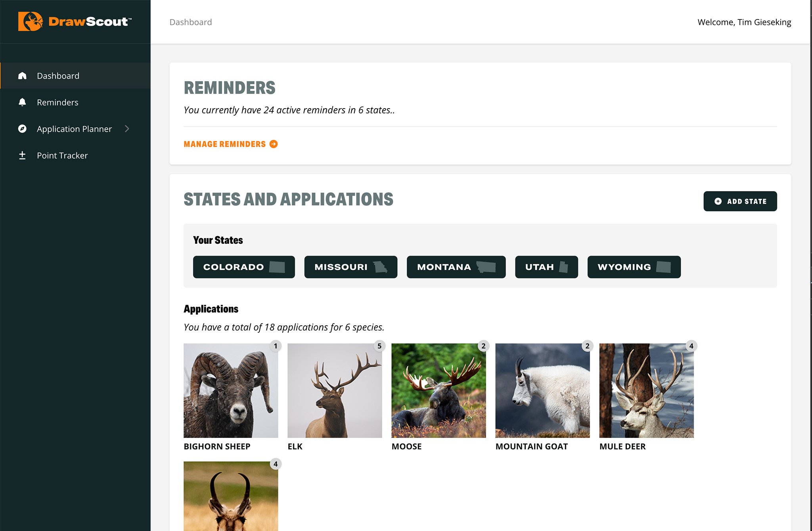Click the Missouri state shape icon
Viewport: 812px width, 531px height.
coord(380,267)
